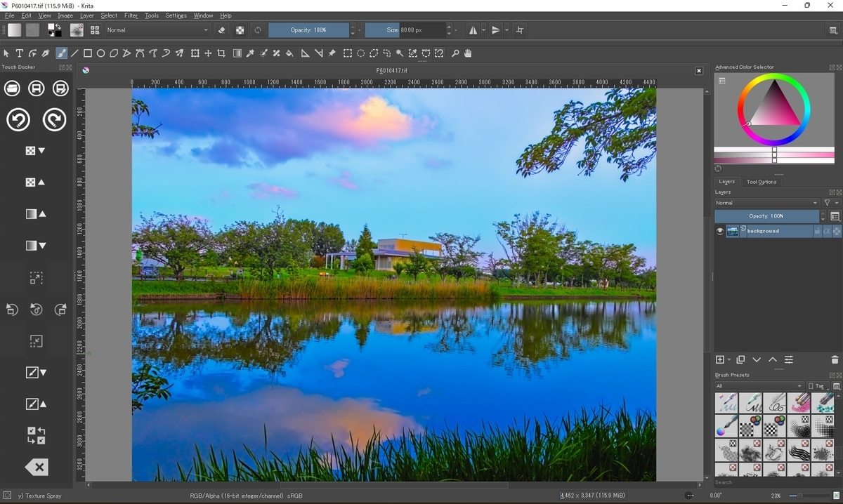Open the brush editor toolbar icon
The height and width of the screenshot is (504, 843).
(77, 30)
